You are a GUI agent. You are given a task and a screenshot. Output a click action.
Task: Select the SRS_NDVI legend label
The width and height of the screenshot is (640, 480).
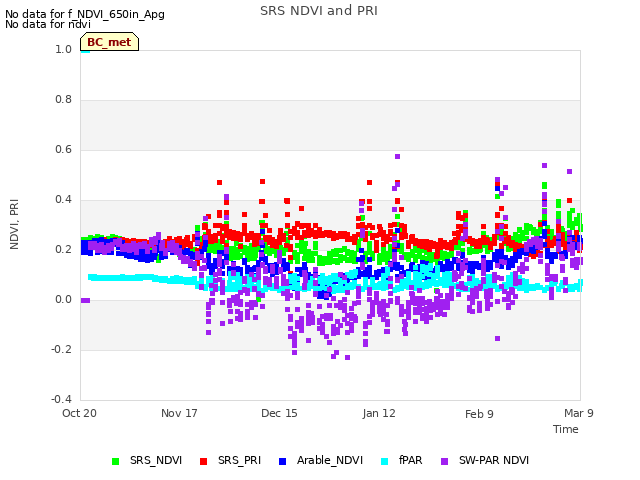point(156,460)
